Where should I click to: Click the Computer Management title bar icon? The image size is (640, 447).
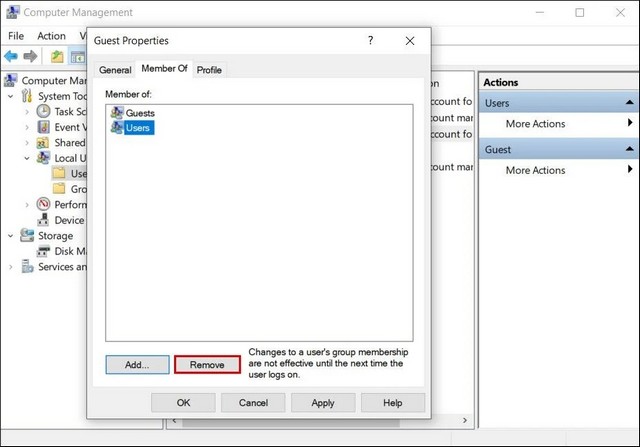[13, 12]
